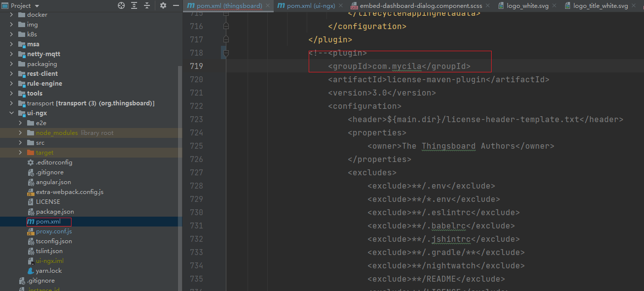Click the license-header-template.txt header line
Image resolution: width=644 pixels, height=291 pixels.
pos(486,119)
